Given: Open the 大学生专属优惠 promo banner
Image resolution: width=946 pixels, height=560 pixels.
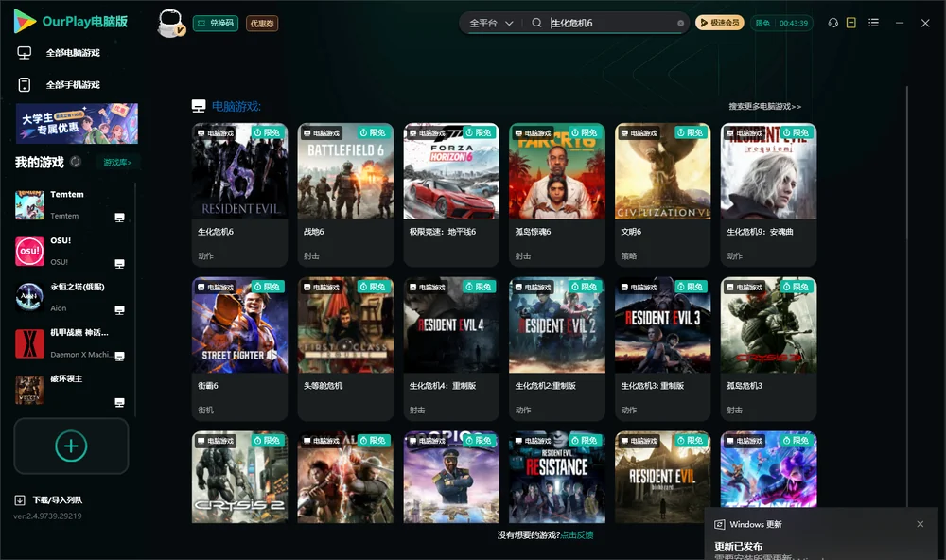Looking at the screenshot, I should tap(78, 124).
